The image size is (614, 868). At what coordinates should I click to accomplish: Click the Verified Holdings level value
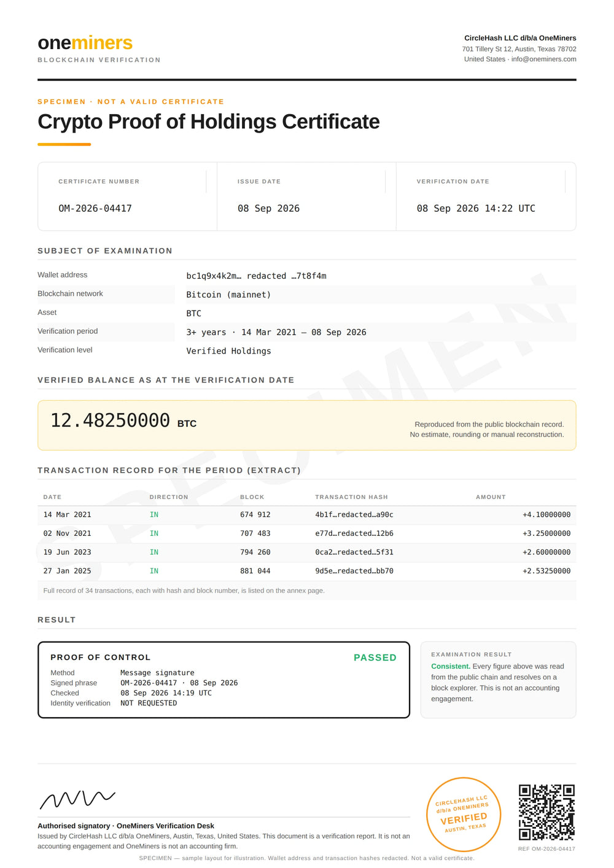[x=228, y=351]
